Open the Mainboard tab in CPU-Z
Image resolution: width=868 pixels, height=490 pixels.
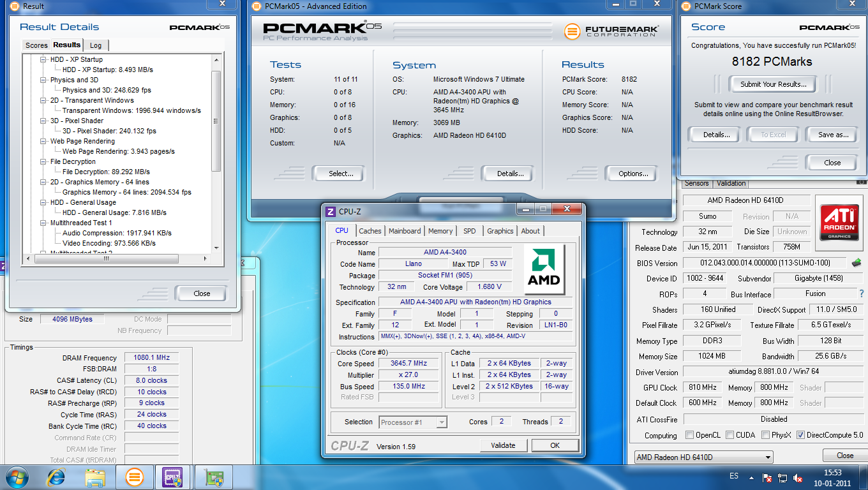[x=405, y=231]
